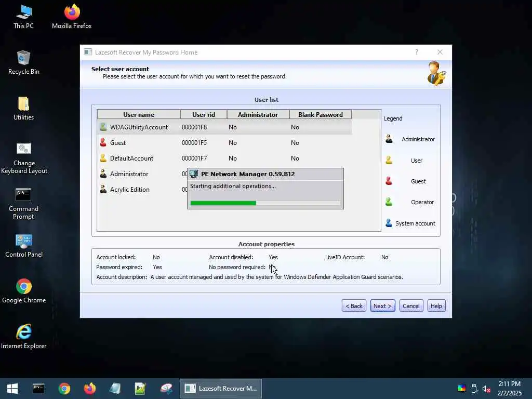
Task: Open the notepad-like taskbar icon
Action: tap(115, 389)
